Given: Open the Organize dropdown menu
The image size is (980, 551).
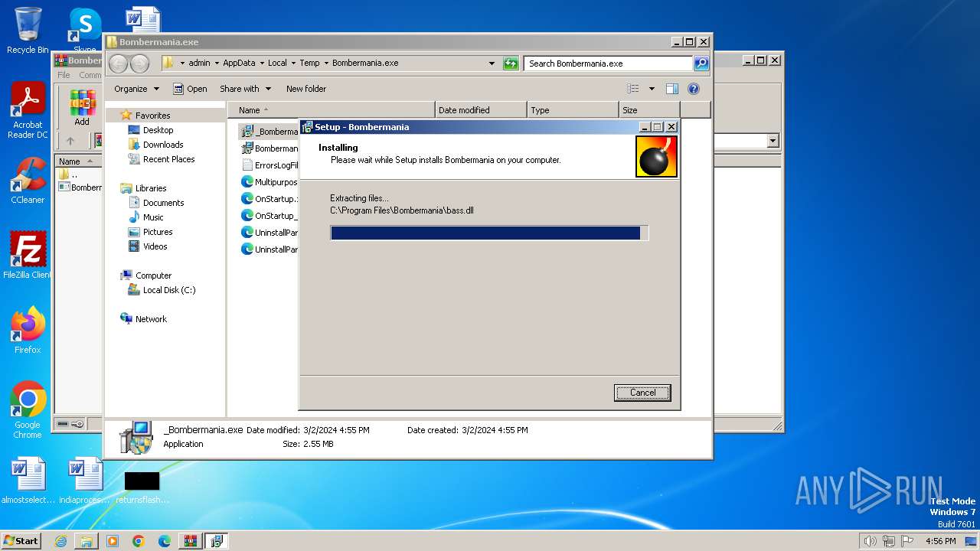Looking at the screenshot, I should click(136, 89).
